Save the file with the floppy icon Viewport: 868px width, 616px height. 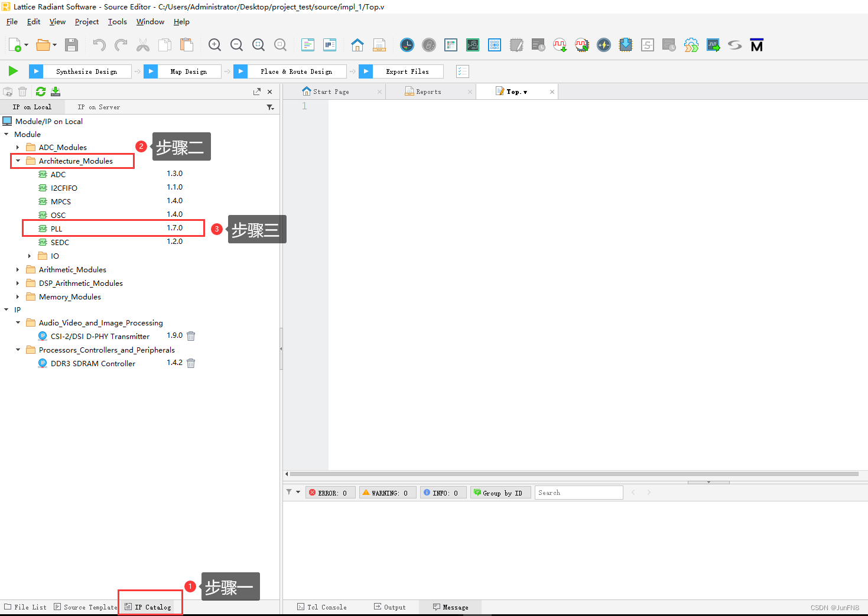pos(71,45)
